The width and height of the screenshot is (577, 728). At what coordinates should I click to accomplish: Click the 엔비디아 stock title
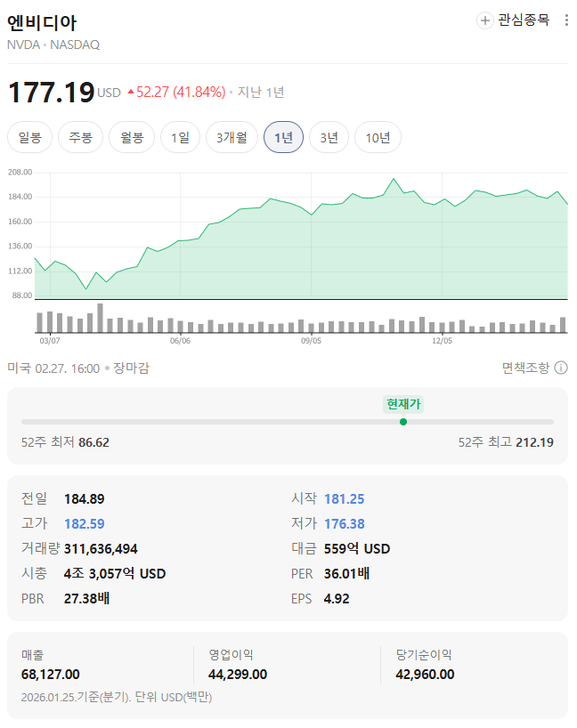[x=42, y=22]
